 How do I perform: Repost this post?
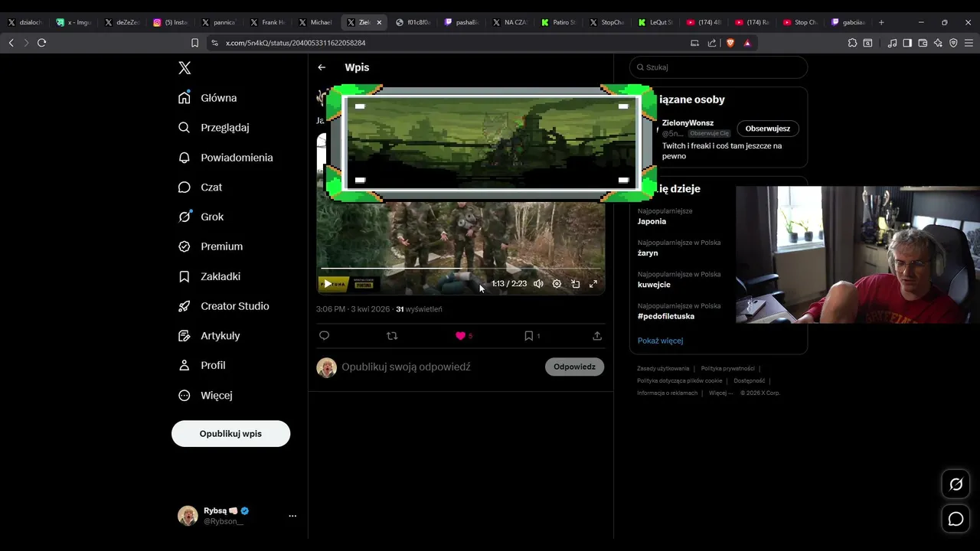click(x=392, y=336)
